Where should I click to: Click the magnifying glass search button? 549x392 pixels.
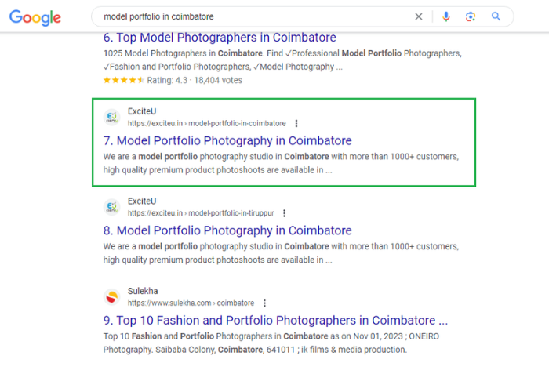[x=496, y=16]
